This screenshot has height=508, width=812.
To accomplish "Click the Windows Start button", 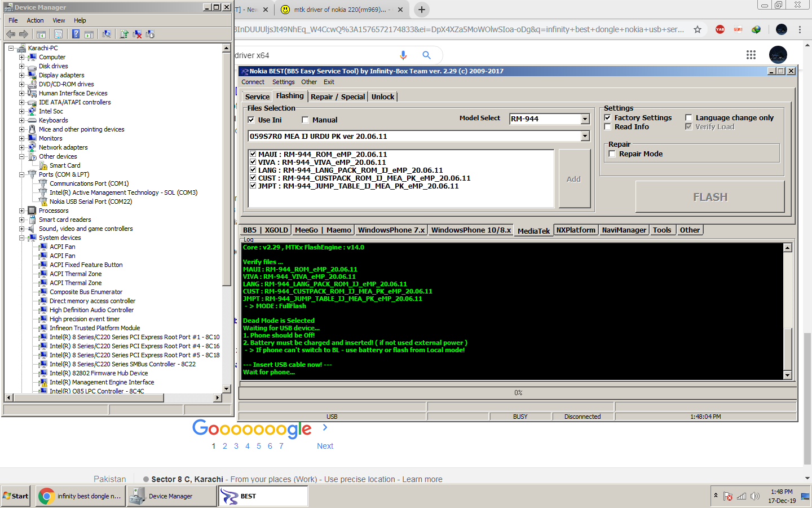I will tap(16, 496).
